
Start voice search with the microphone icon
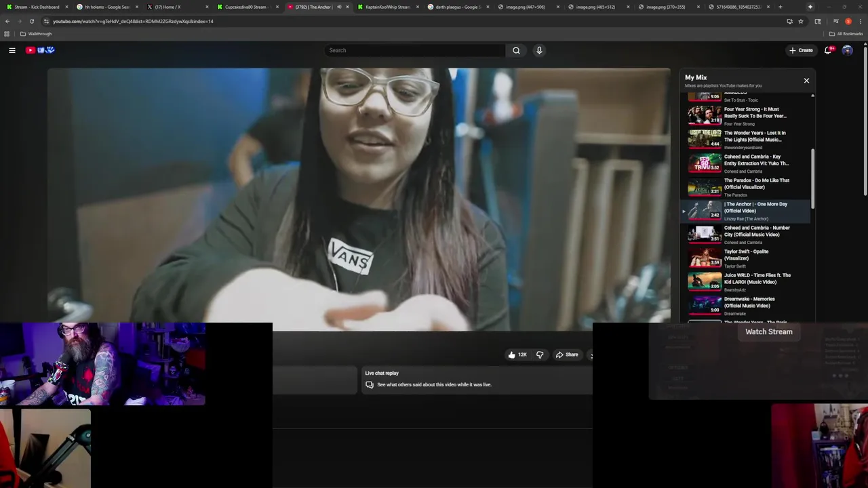[x=539, y=50]
